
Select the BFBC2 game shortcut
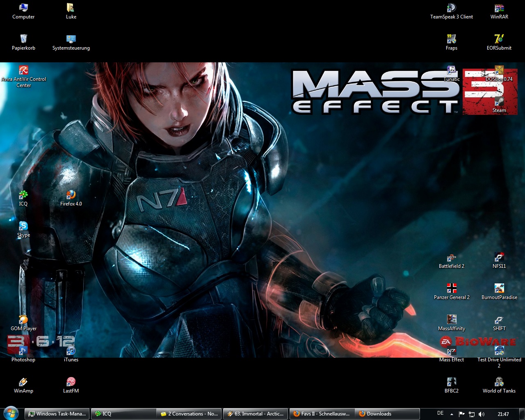tap(452, 385)
